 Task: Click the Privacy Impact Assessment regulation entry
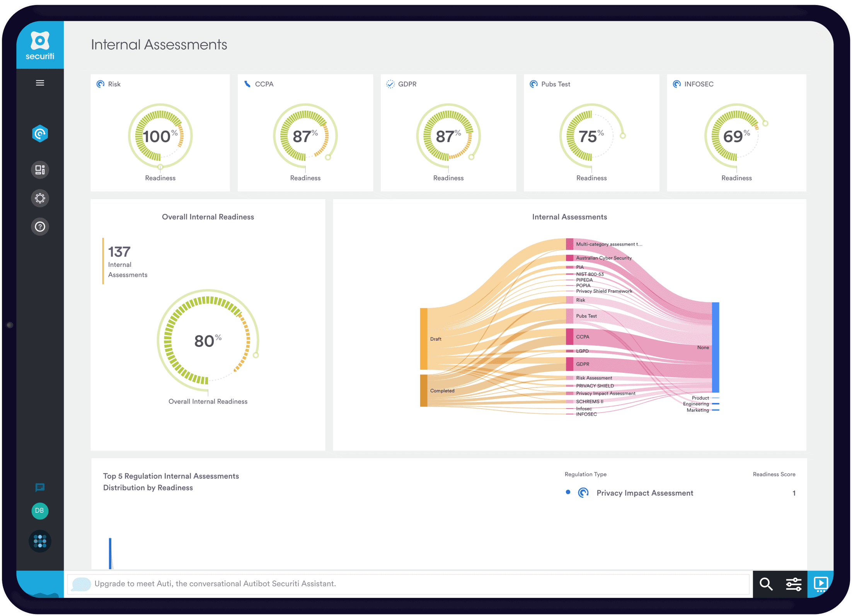(x=644, y=493)
